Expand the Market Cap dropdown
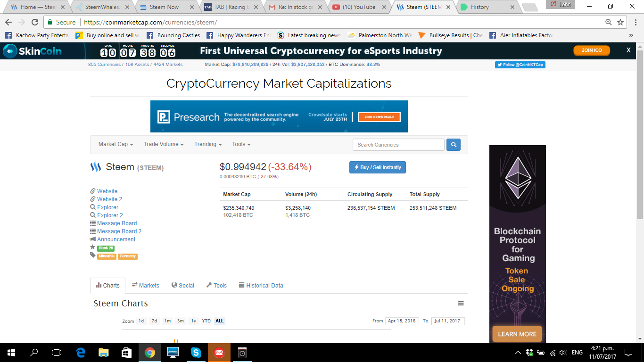 (x=116, y=144)
